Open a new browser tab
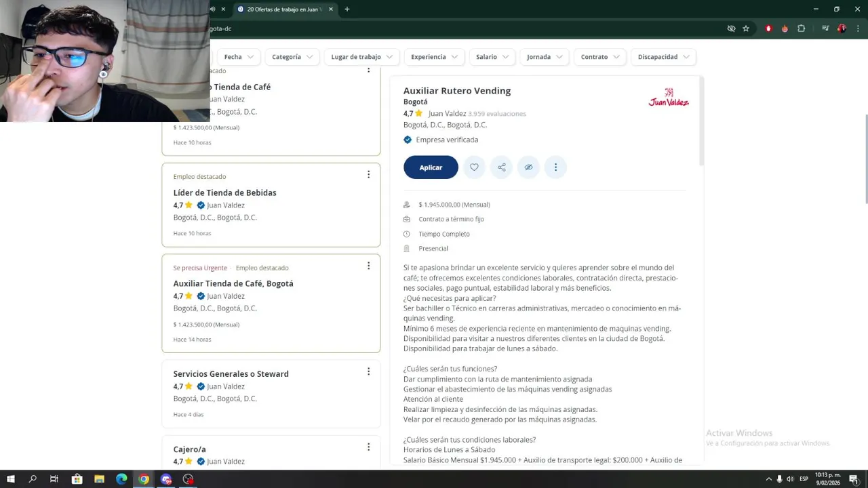The height and width of the screenshot is (488, 868). pos(347,9)
